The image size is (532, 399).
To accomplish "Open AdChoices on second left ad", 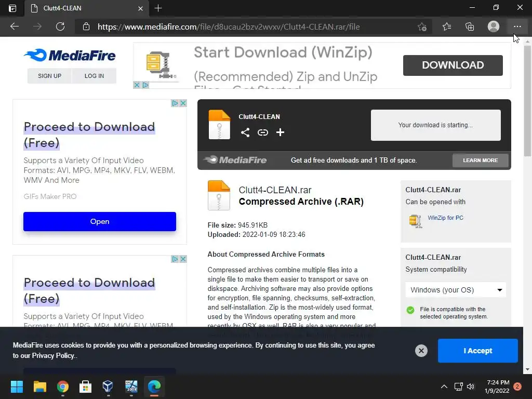I will click(x=175, y=259).
